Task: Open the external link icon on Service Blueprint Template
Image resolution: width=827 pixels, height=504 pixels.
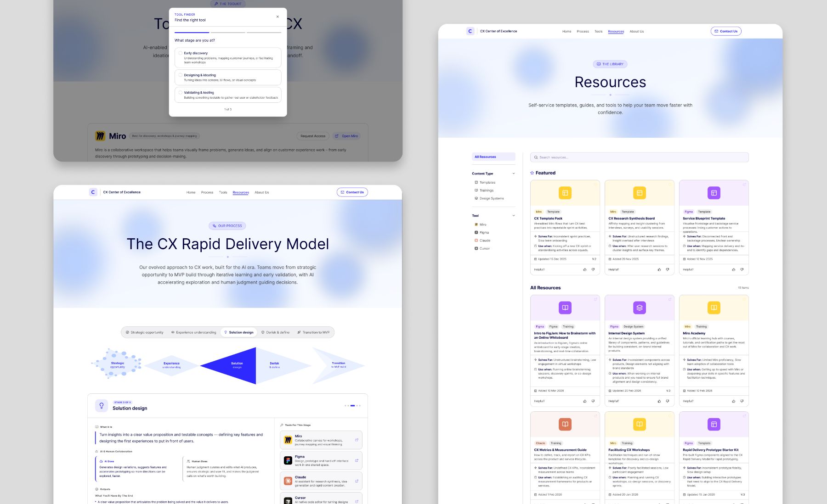Action: 744,185
